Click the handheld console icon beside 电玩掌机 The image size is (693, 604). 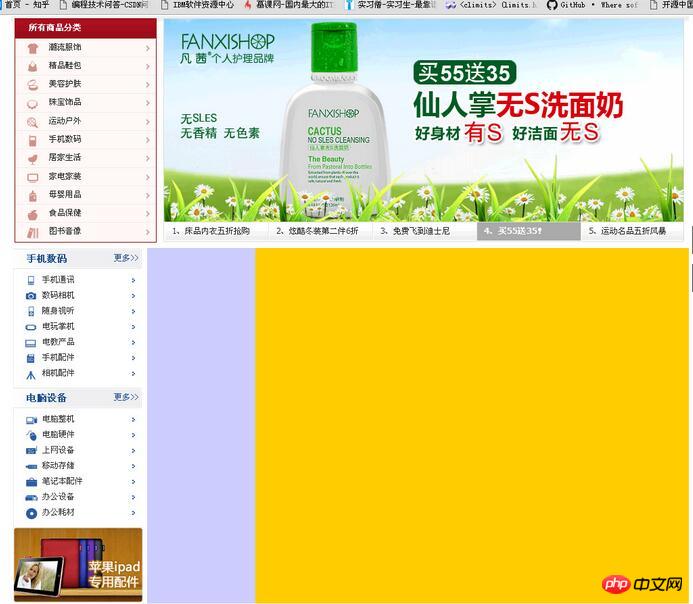click(31, 327)
